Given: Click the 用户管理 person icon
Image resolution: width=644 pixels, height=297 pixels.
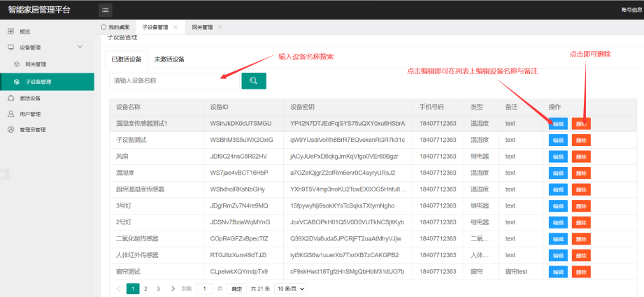Looking at the screenshot, I should 11,114.
